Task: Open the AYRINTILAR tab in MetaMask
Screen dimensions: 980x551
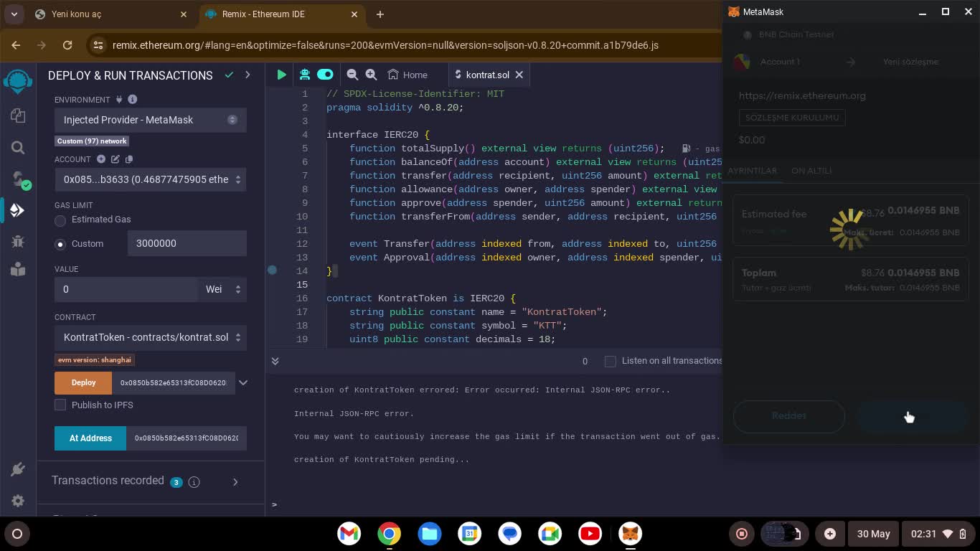Action: pos(752,171)
